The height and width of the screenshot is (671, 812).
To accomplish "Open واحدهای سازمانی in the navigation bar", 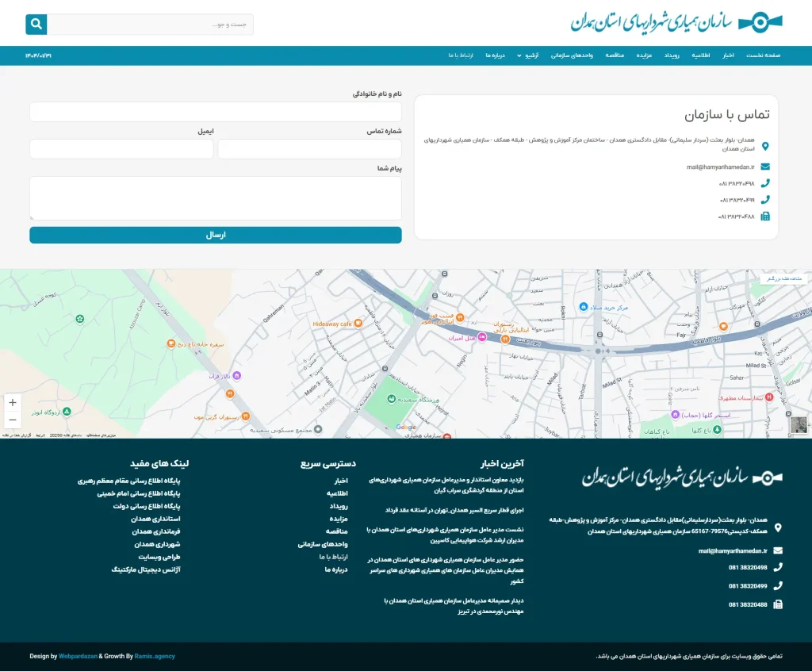I will point(573,56).
